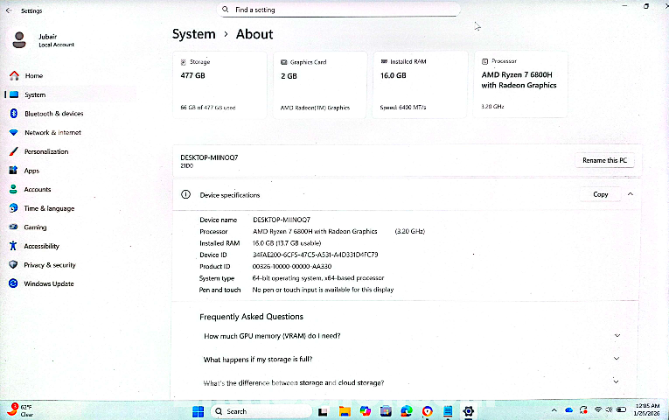This screenshot has height=420, width=669.
Task: Open Privacy & security settings
Action: point(49,265)
